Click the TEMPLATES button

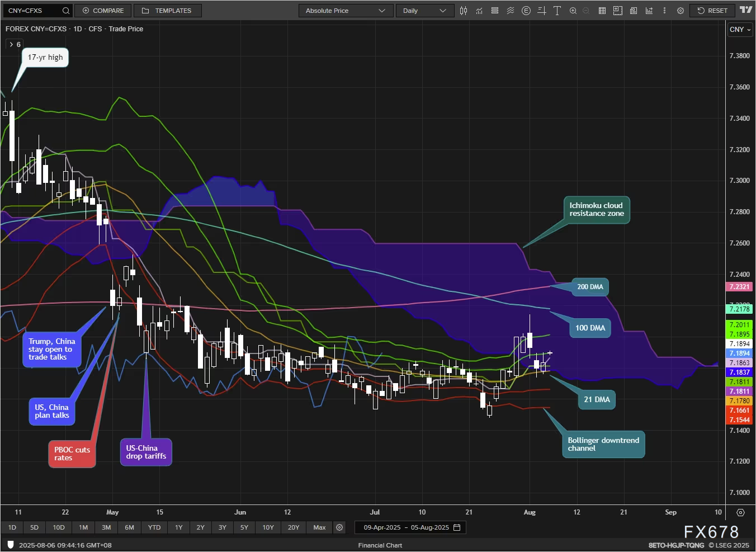[x=168, y=11]
